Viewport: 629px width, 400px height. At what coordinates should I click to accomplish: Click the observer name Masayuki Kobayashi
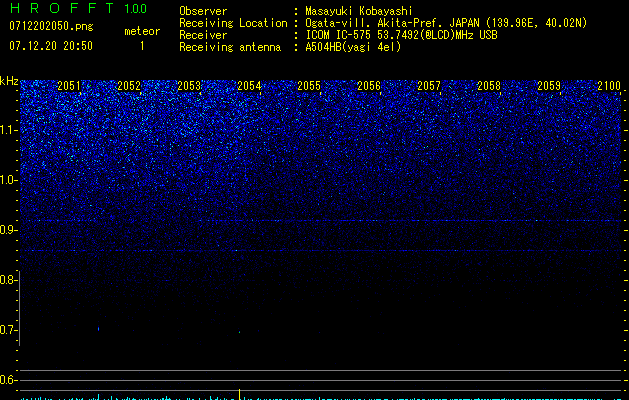[x=359, y=11]
